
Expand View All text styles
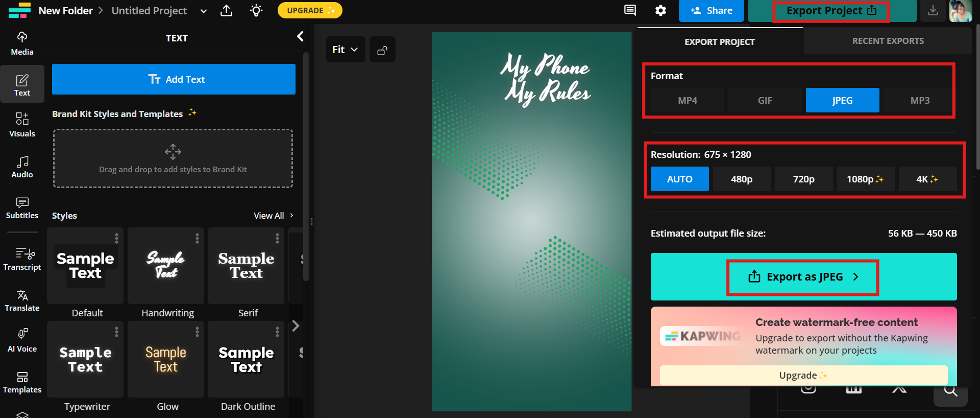(x=274, y=216)
